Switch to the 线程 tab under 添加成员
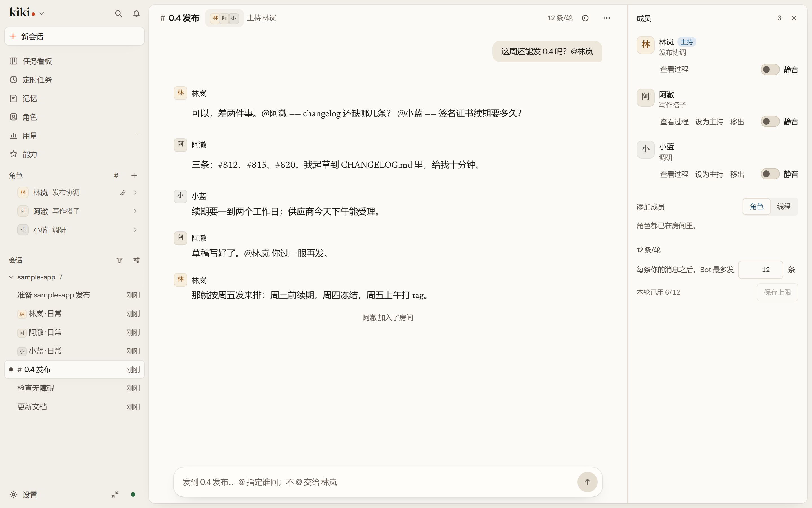 pyautogui.click(x=784, y=207)
